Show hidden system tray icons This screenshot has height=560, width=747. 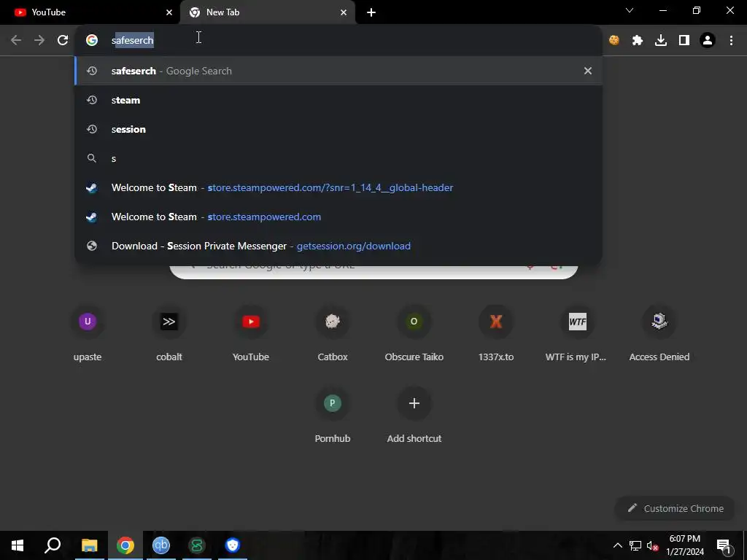tap(617, 545)
